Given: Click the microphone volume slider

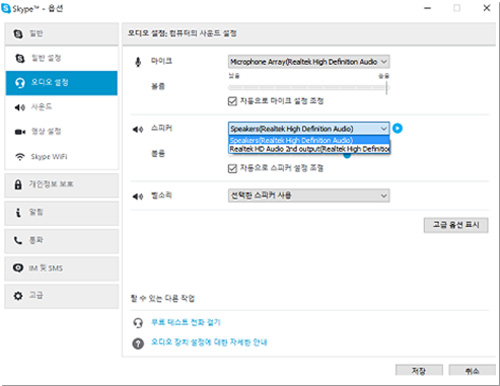Looking at the screenshot, I should point(309,88).
